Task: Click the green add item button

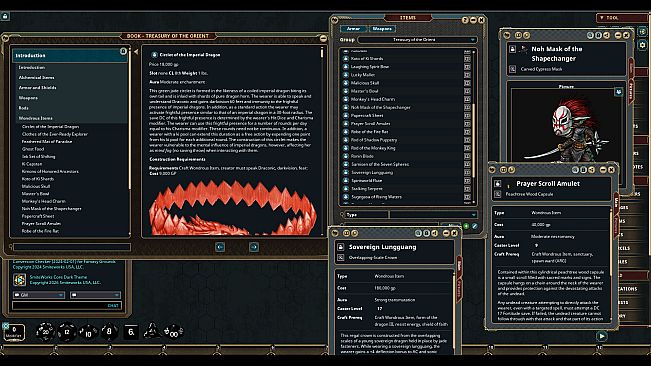Action: click(466, 226)
